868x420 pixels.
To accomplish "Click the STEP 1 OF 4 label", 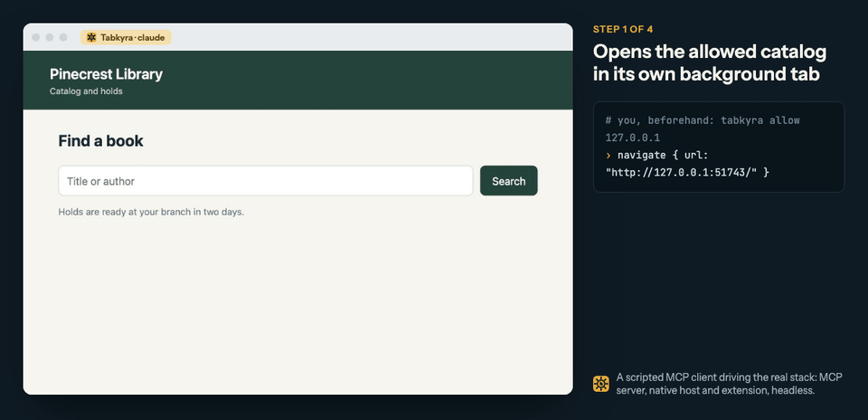I will (x=623, y=29).
